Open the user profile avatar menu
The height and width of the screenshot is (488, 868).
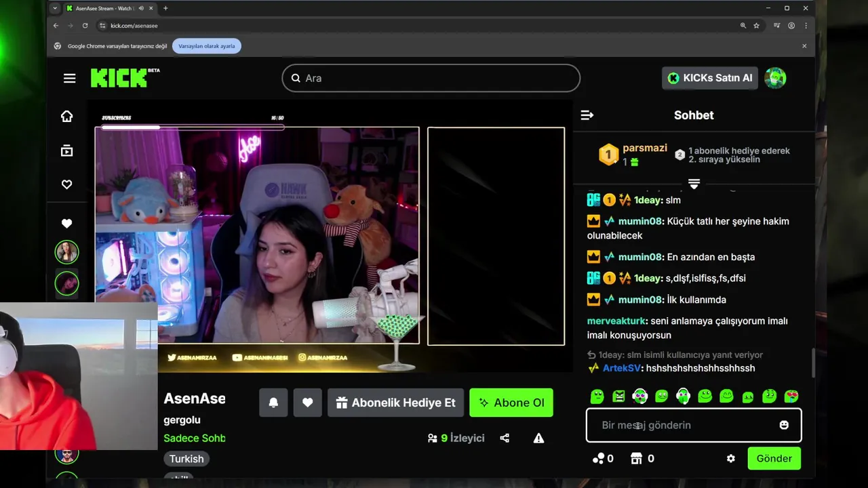pos(775,78)
